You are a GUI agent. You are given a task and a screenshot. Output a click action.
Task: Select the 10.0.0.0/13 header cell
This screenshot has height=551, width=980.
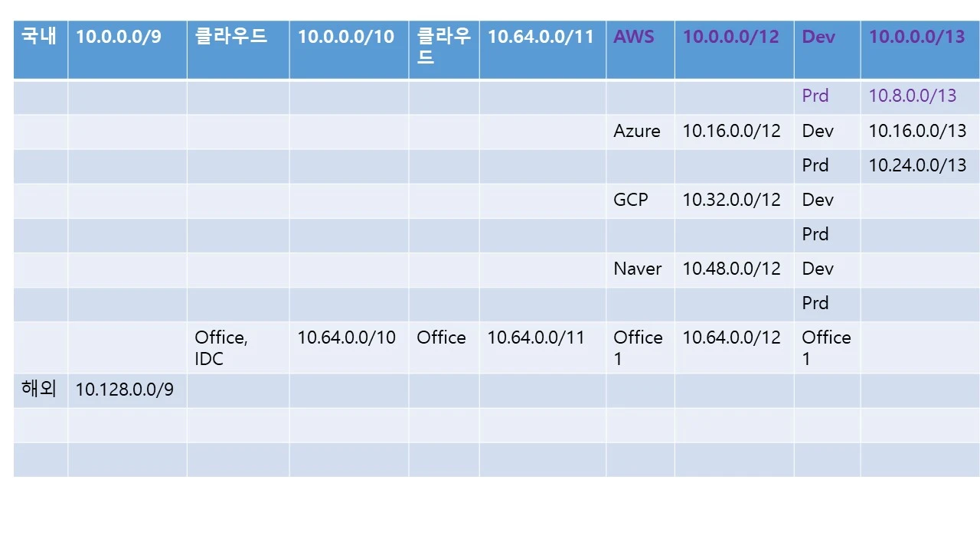[x=920, y=50]
